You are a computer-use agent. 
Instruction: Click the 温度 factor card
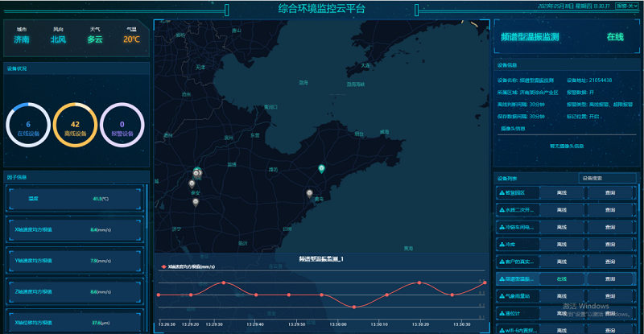click(75, 198)
